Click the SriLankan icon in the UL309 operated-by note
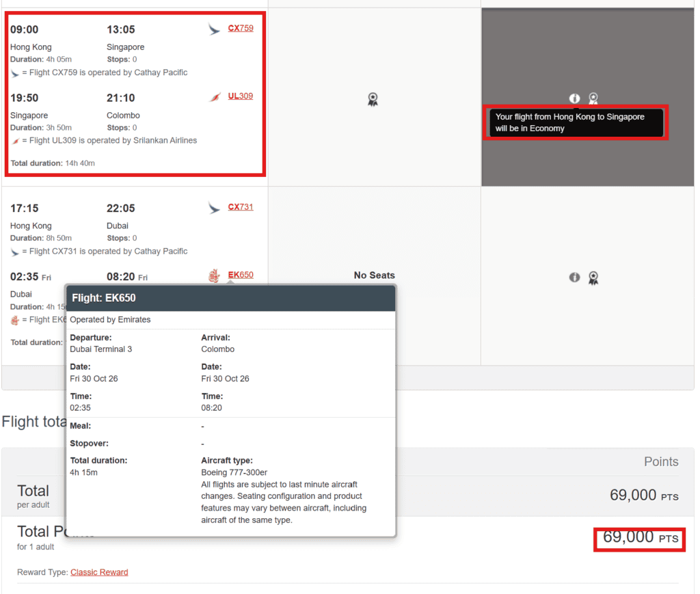 tap(16, 140)
